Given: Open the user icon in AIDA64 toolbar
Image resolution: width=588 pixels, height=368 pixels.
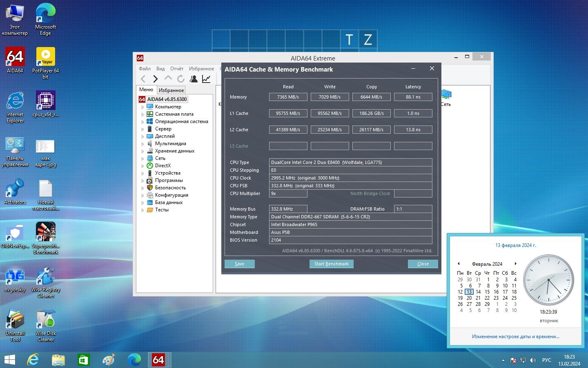Looking at the screenshot, I should [194, 79].
